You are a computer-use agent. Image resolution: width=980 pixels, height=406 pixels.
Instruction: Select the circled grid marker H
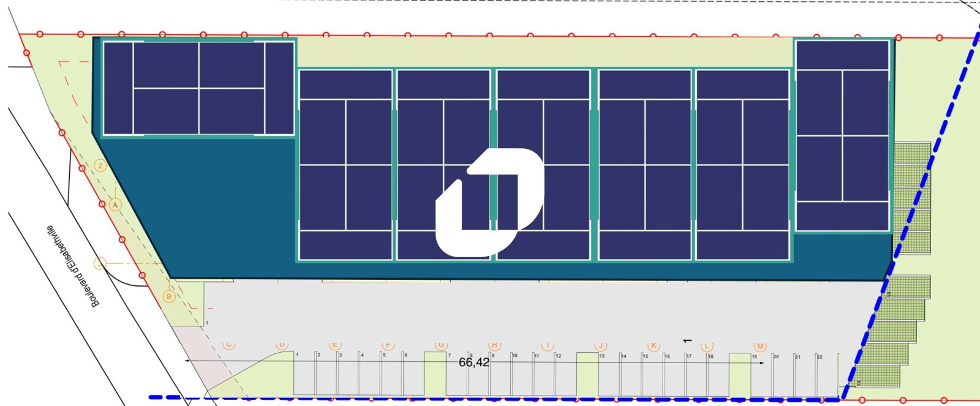coord(494,345)
